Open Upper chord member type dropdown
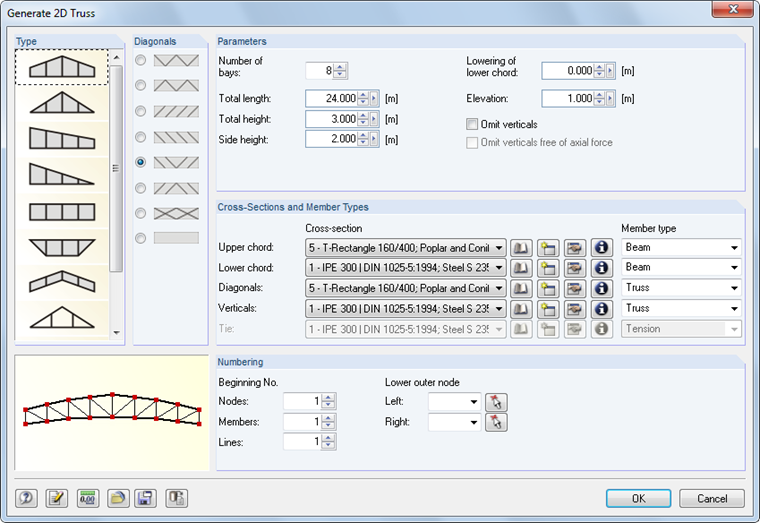This screenshot has height=523, width=760. (681, 247)
